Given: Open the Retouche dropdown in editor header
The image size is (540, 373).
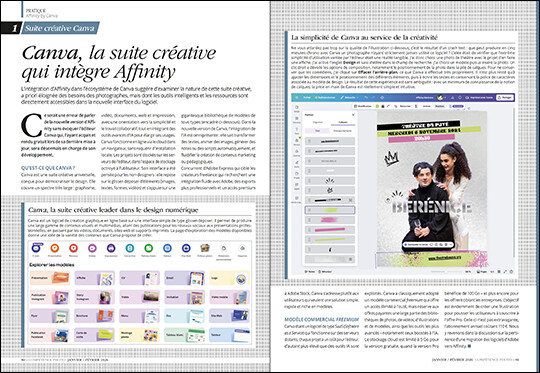Looking at the screenshot, I should coord(349,97).
